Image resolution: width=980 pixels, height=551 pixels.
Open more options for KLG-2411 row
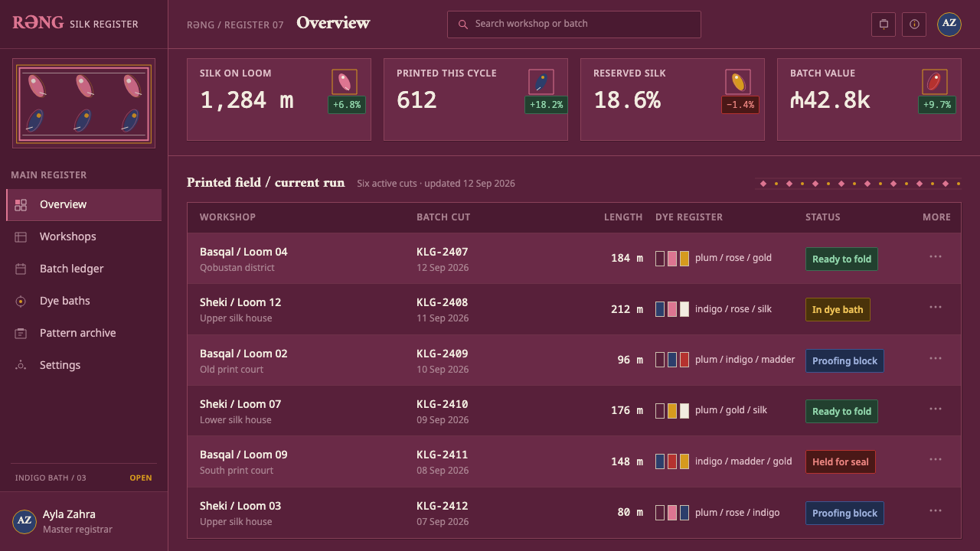[936, 459]
